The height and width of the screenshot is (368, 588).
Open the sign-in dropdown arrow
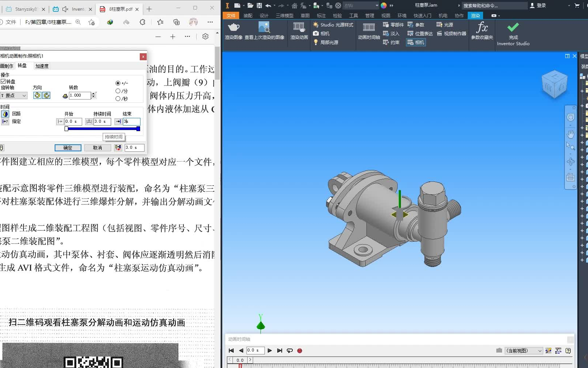[x=569, y=6]
